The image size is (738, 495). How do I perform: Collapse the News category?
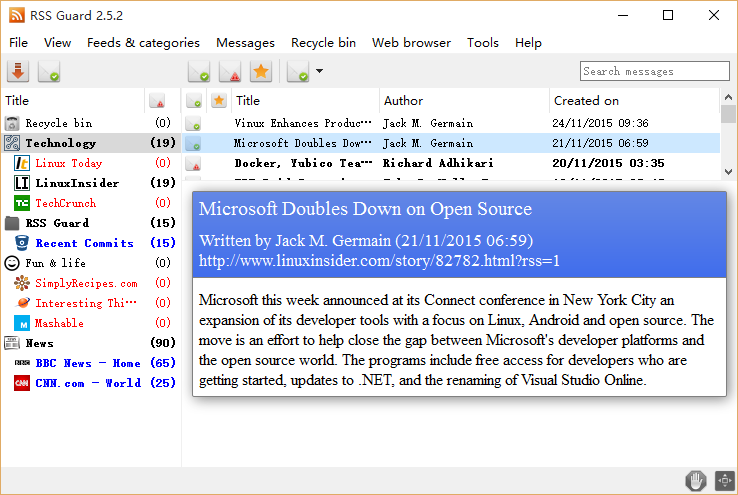click(12, 343)
